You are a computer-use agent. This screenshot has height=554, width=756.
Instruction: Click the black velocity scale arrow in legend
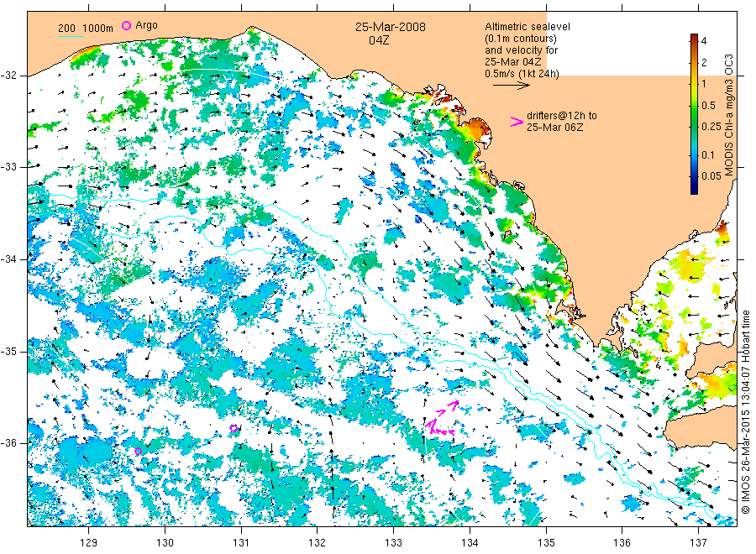[x=511, y=86]
